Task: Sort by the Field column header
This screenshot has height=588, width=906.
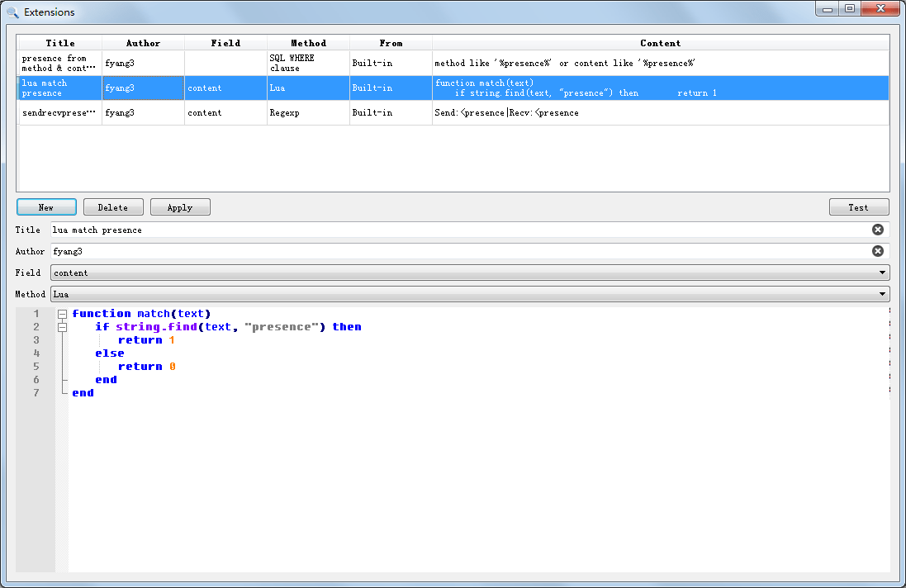Action: [x=226, y=43]
